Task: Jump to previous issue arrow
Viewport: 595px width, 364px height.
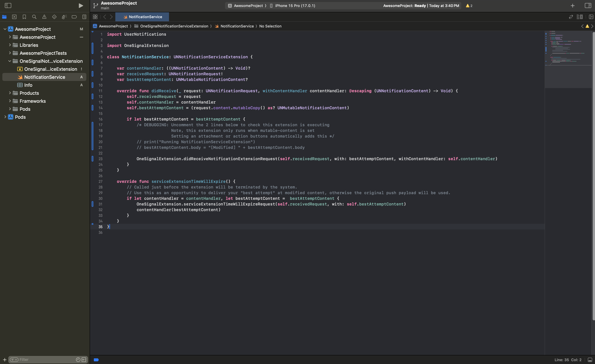Action: (582, 26)
